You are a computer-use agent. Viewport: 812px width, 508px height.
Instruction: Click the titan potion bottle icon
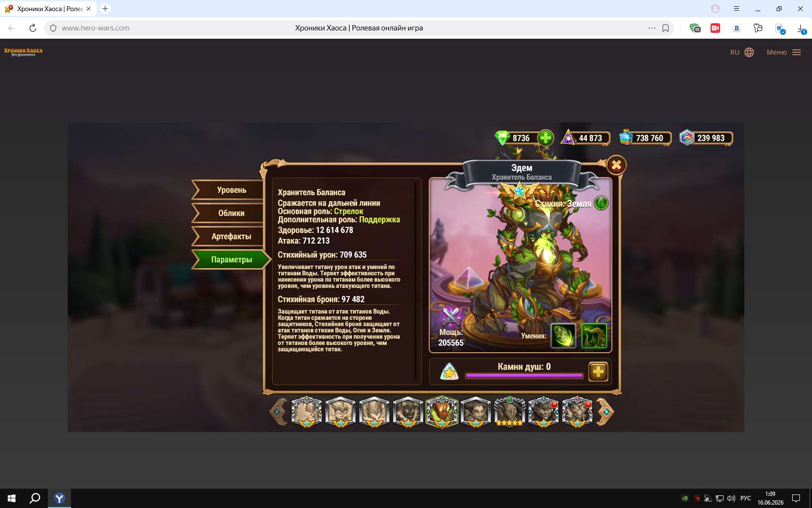(626, 137)
